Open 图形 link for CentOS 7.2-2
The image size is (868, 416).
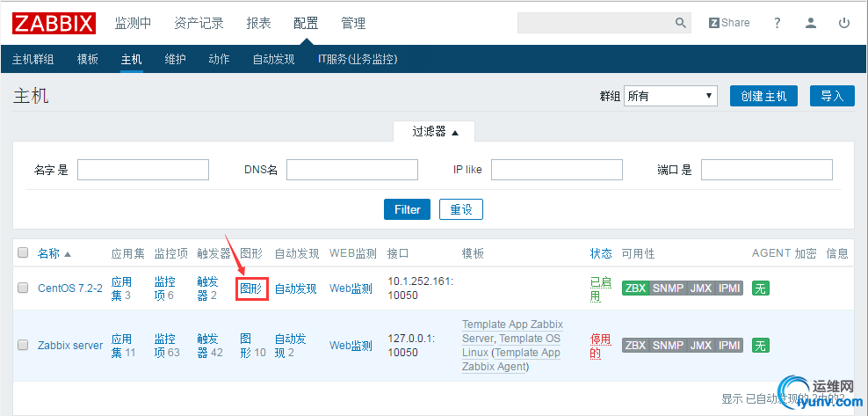pos(252,288)
